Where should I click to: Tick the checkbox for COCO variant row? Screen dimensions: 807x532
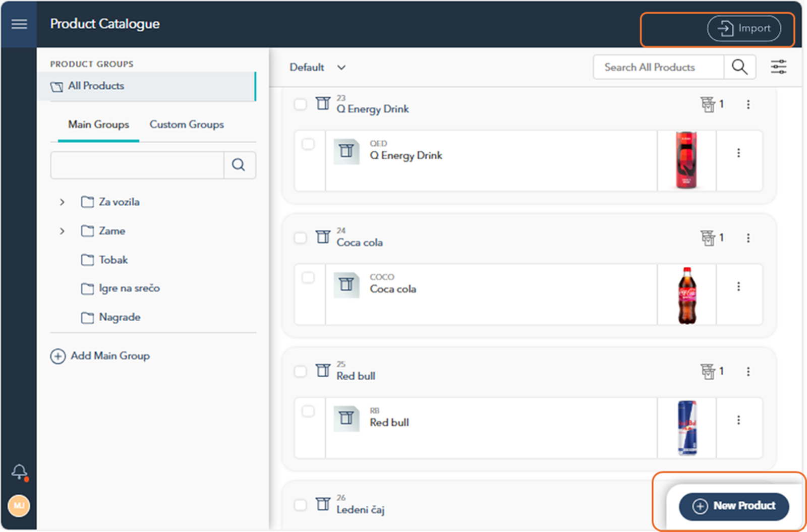tap(308, 278)
